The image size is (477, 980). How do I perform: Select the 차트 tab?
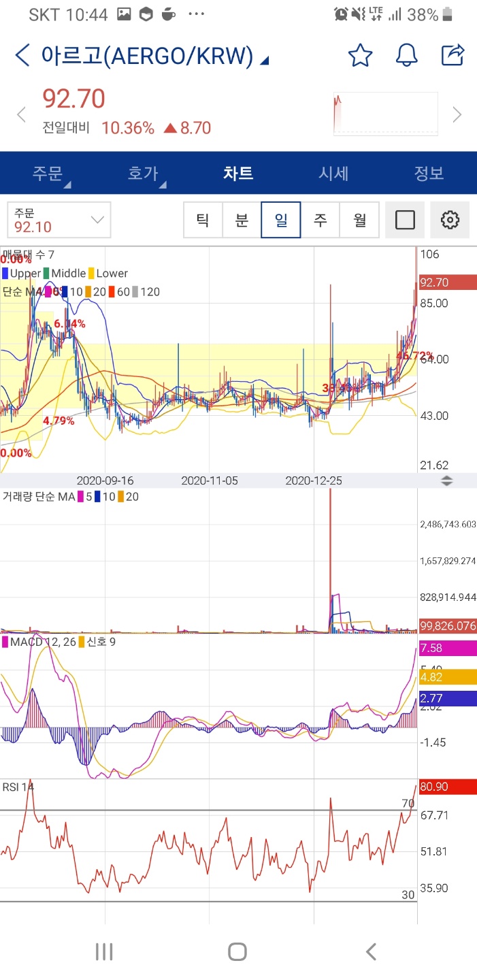pyautogui.click(x=238, y=173)
